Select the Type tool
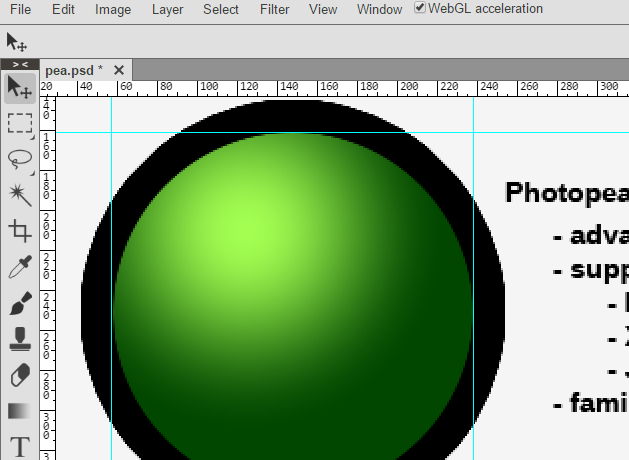629x460 pixels. [20, 447]
